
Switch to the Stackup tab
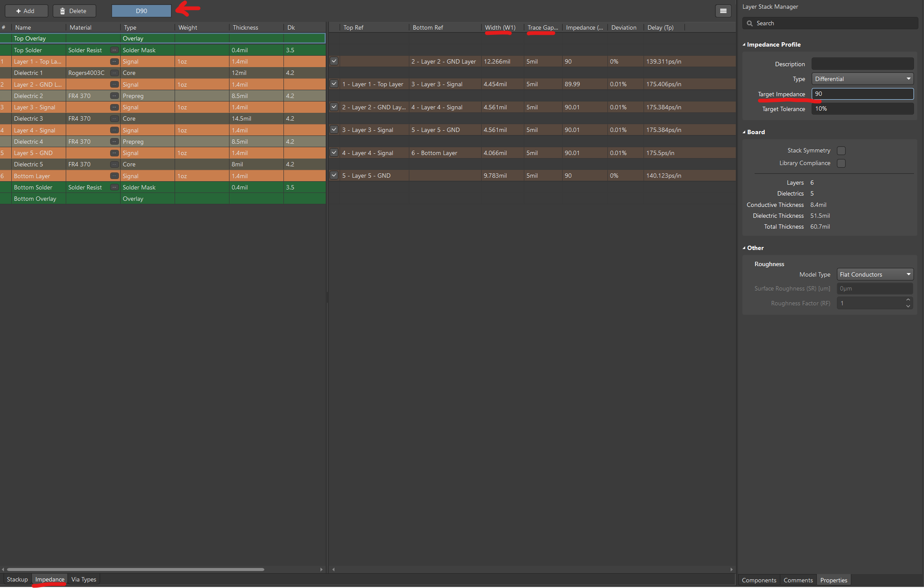point(17,579)
